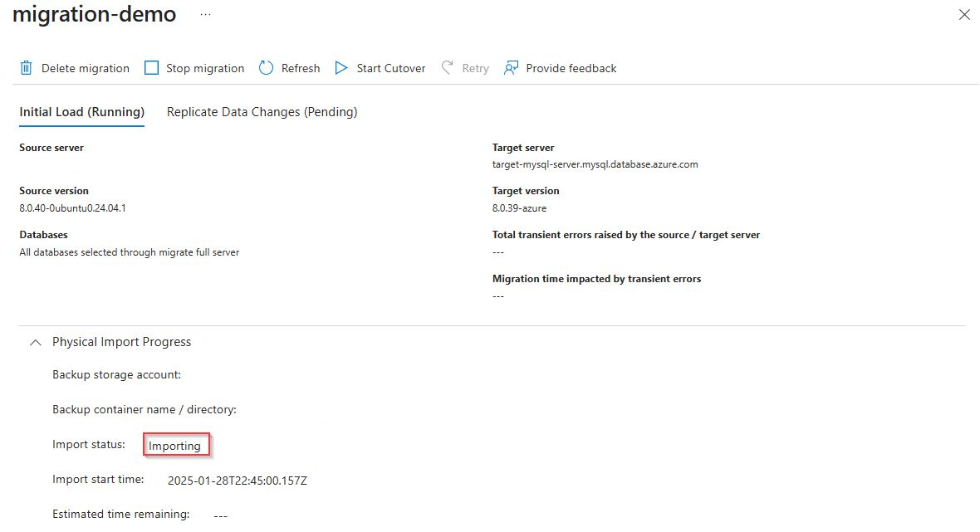Click the target server hostname text
Viewport: 980px width, 532px height.
point(595,164)
